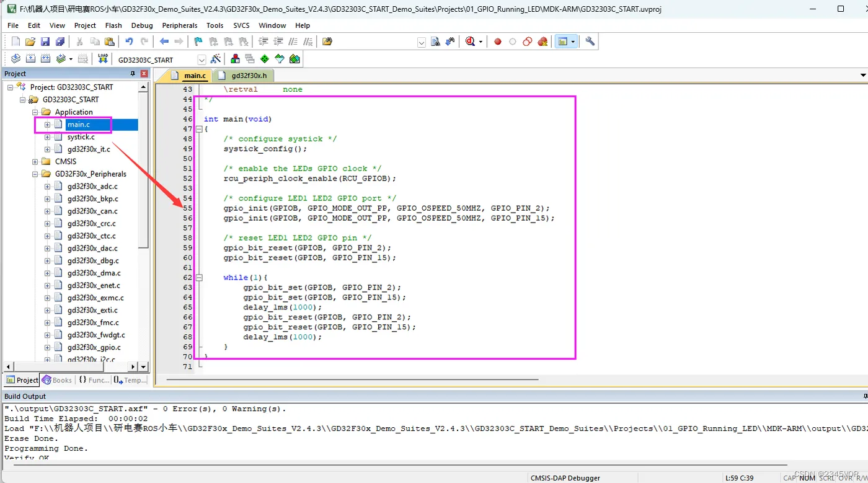Open the Flash menu
The height and width of the screenshot is (483, 868).
click(x=113, y=25)
